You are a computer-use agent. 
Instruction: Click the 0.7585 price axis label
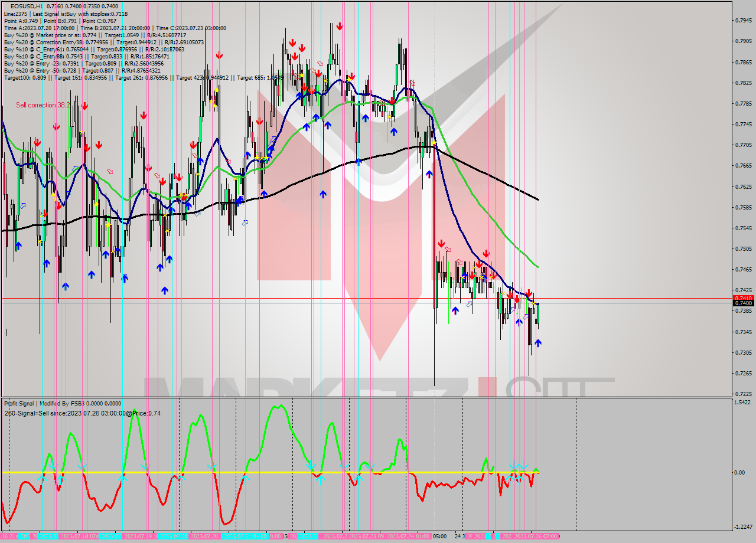(743, 207)
